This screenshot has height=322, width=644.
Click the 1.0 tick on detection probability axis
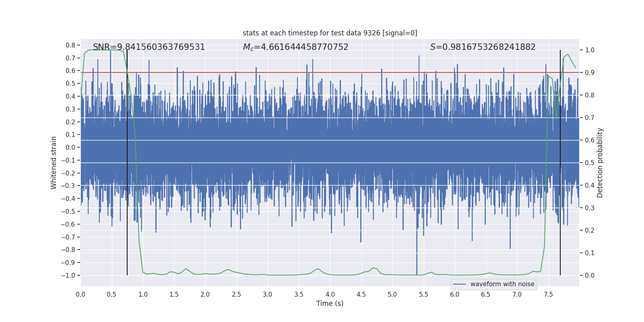[590, 50]
